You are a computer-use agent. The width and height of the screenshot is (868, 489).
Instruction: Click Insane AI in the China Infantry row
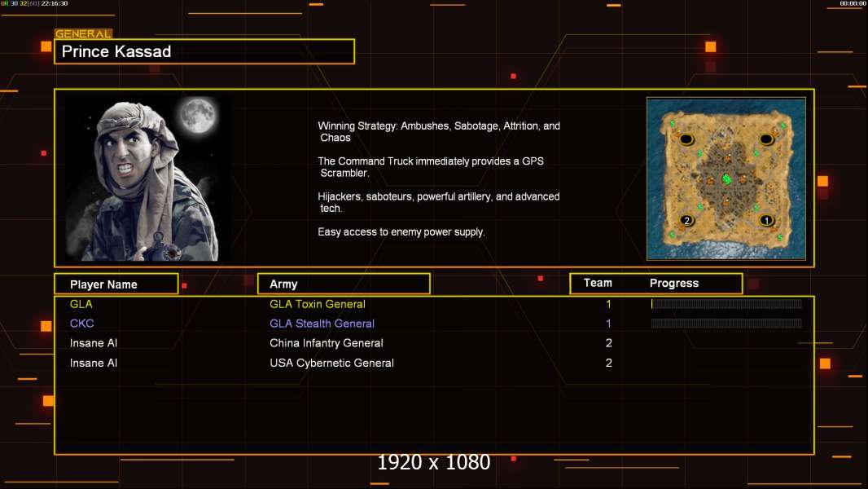[94, 343]
